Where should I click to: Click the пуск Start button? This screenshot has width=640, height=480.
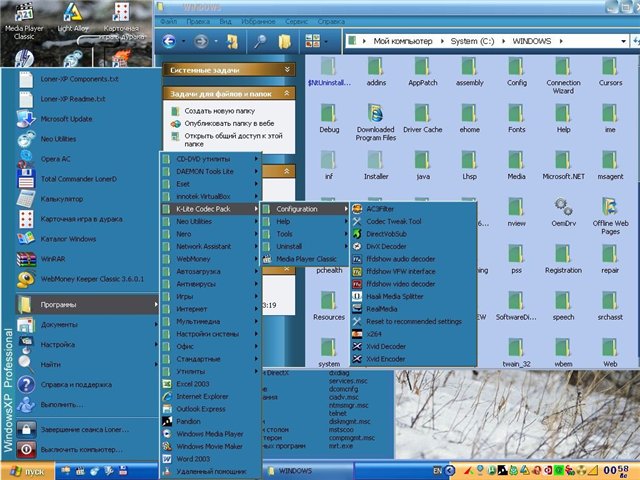point(27,471)
